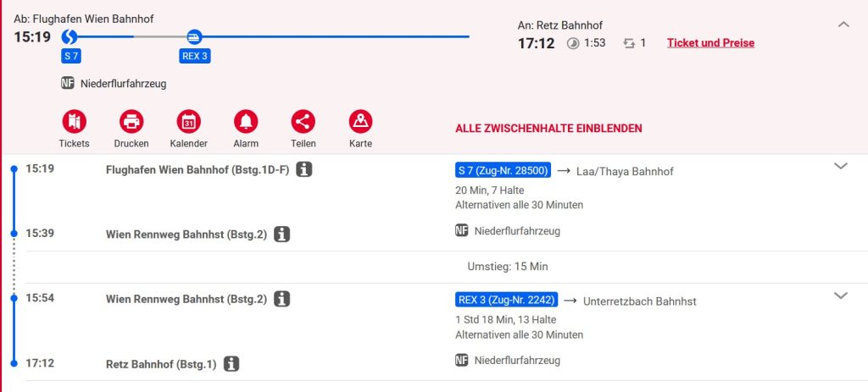Click the Teilen share icon
This screenshot has height=392, width=868.
pyautogui.click(x=303, y=121)
